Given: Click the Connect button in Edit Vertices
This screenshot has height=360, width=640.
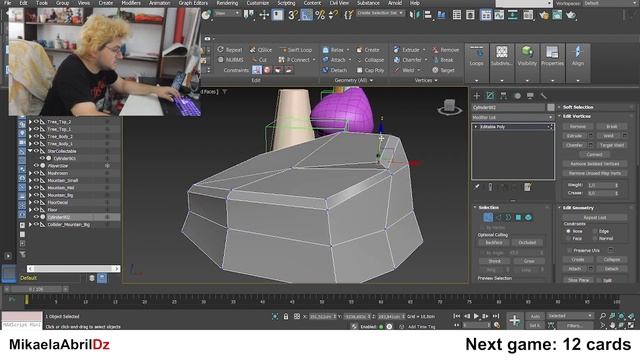Looking at the screenshot, I should click(x=594, y=154).
